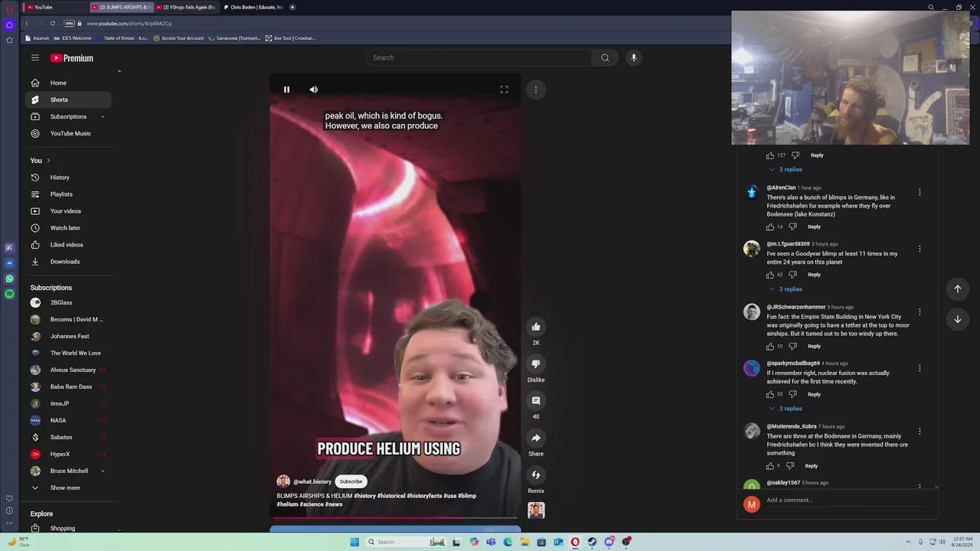Like @Mutierende_Kobra's comment
This screenshot has width=980, height=551.
(770, 465)
